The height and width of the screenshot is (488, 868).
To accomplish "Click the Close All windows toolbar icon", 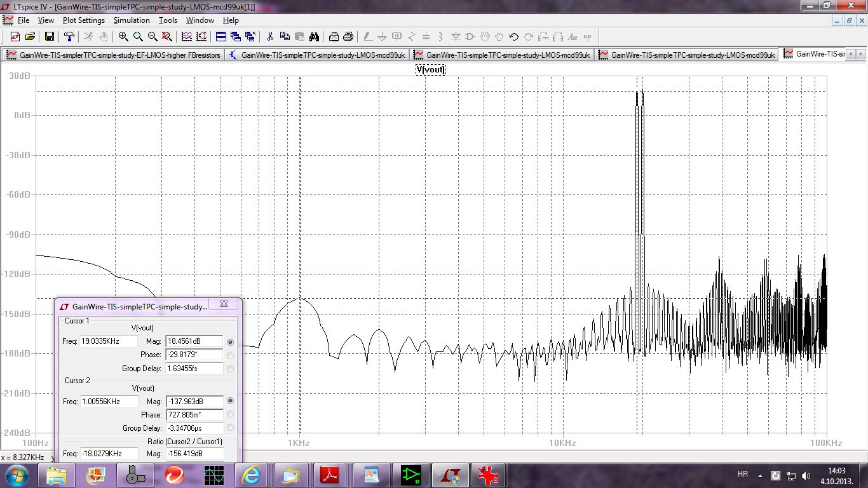I will click(250, 37).
